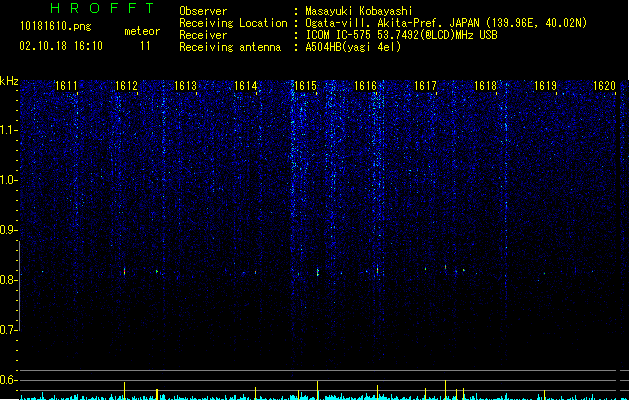Viewport: 629px width, 400px height.
Task: Click the 1612 time marker
Action: 126,86
